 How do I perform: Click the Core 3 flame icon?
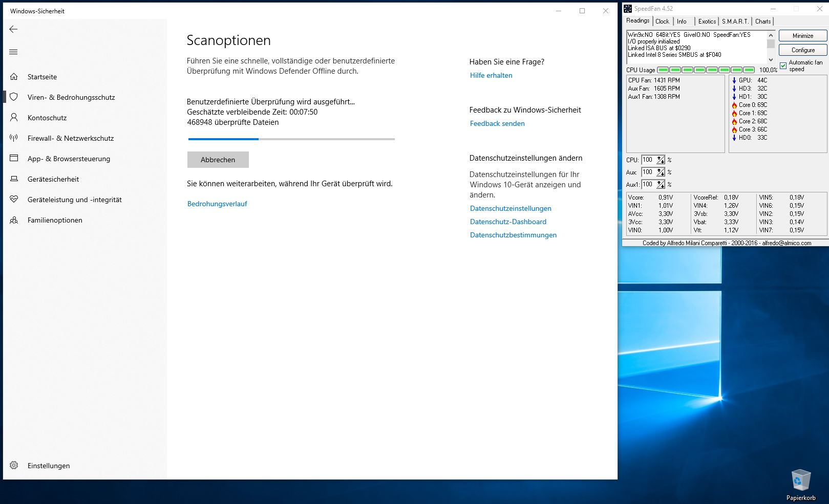(x=734, y=129)
